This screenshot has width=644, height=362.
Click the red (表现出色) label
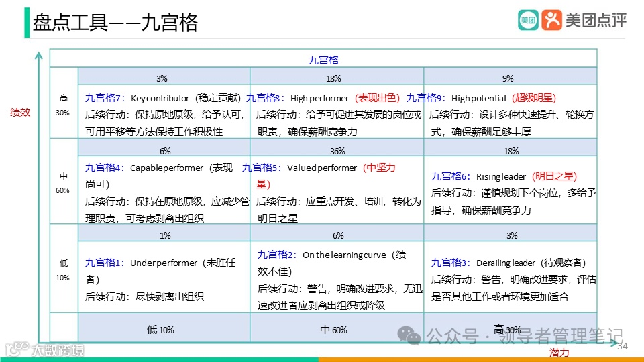click(x=377, y=98)
